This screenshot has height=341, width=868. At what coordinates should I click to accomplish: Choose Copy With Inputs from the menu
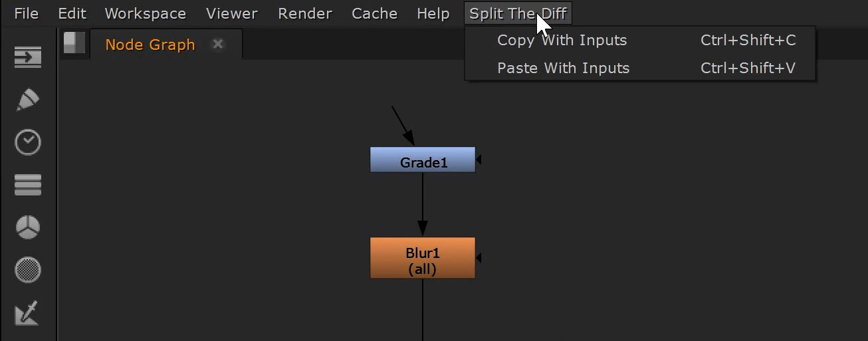coord(562,41)
